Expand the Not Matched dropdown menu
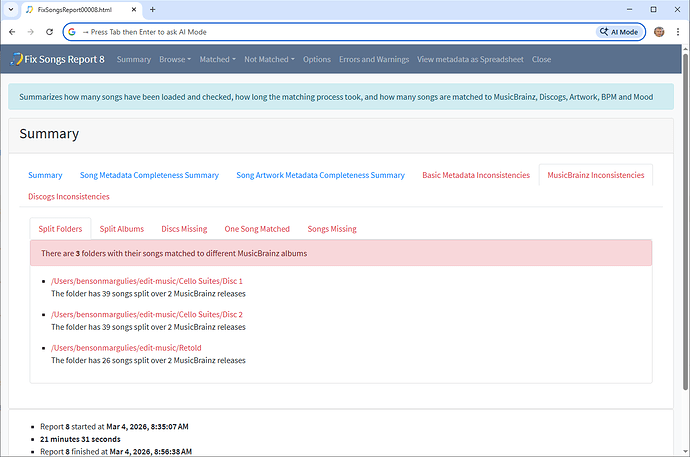This screenshot has height=457, width=690. point(269,59)
